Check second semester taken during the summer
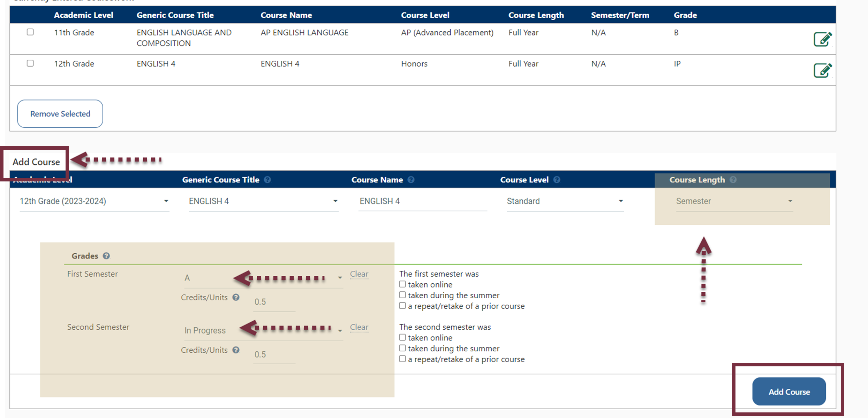The image size is (868, 418). (402, 348)
